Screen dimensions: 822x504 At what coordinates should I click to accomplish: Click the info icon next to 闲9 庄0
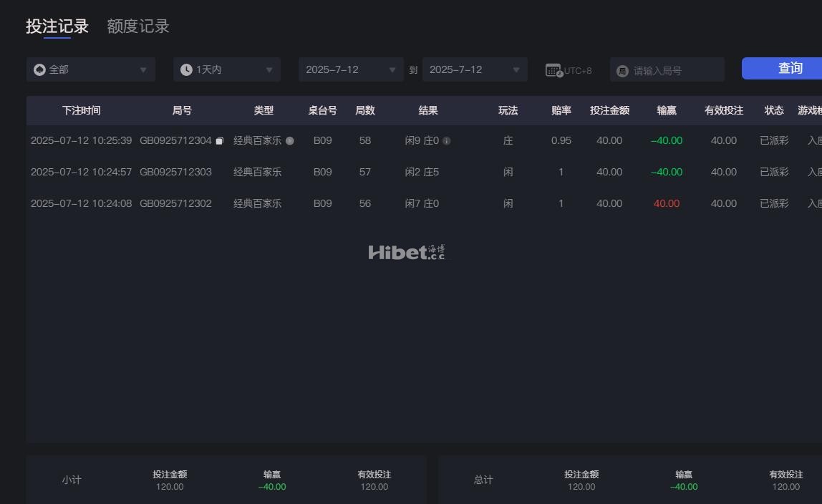click(x=447, y=141)
